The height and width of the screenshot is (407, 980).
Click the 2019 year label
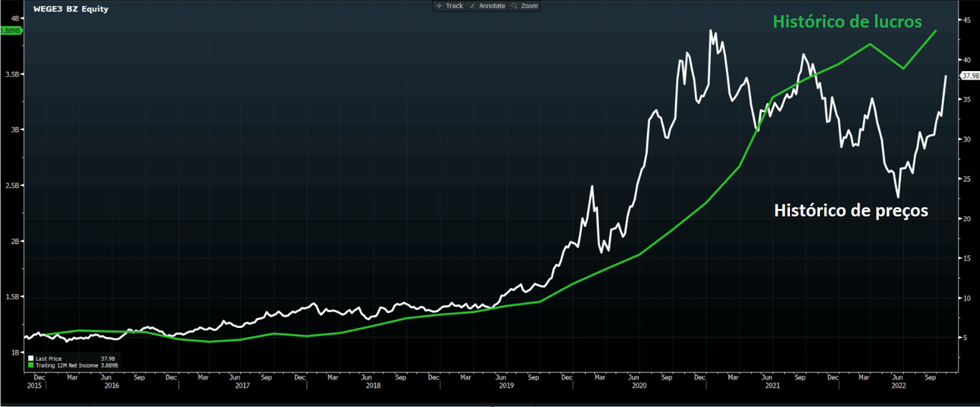[x=507, y=385]
